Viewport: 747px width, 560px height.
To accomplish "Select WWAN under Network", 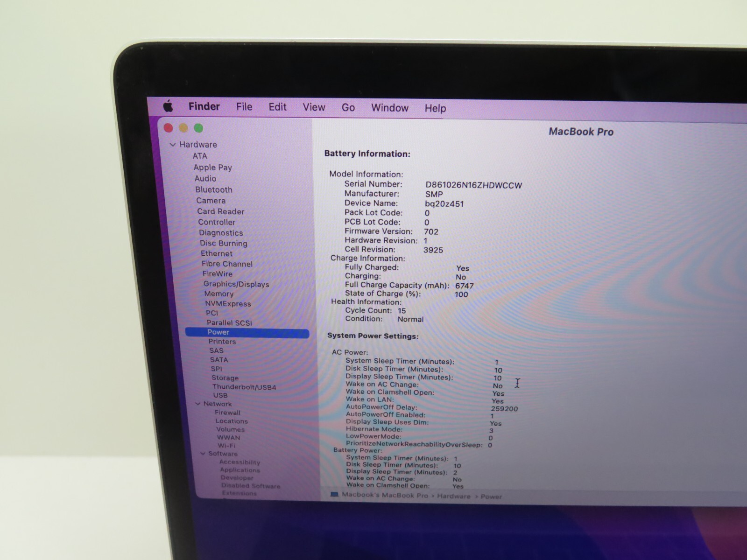I will coord(229,438).
